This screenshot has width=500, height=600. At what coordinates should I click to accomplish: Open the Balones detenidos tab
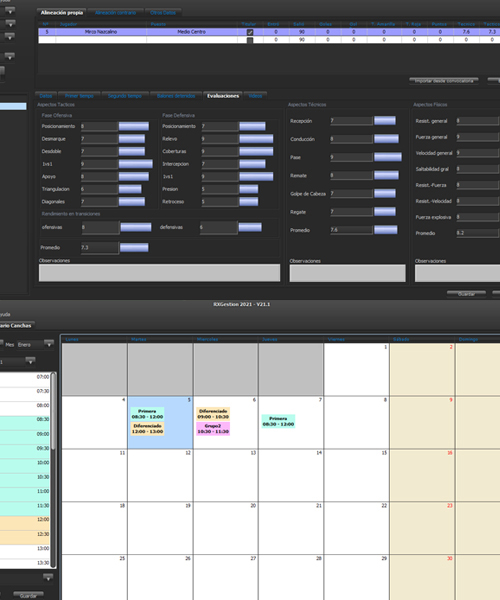click(x=176, y=96)
